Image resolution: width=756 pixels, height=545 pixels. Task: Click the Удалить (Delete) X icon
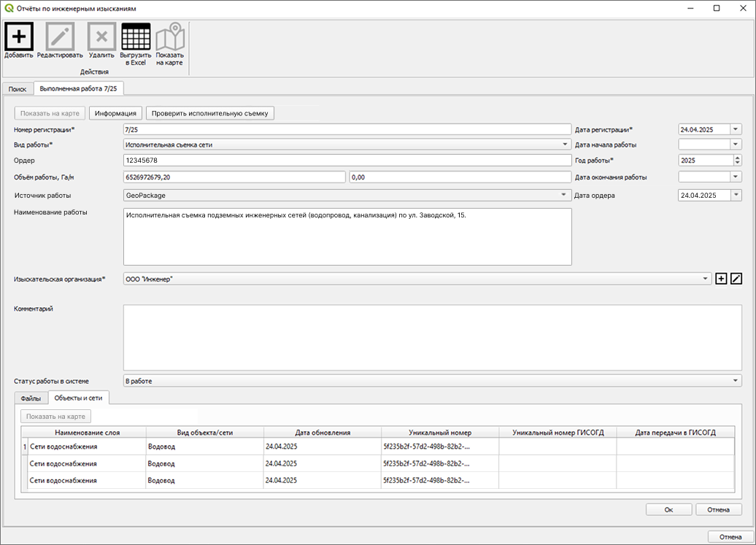(x=101, y=36)
